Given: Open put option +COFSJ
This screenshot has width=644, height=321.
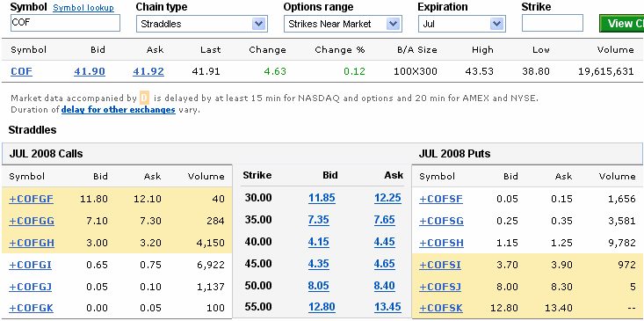Looking at the screenshot, I should click(x=440, y=287).
